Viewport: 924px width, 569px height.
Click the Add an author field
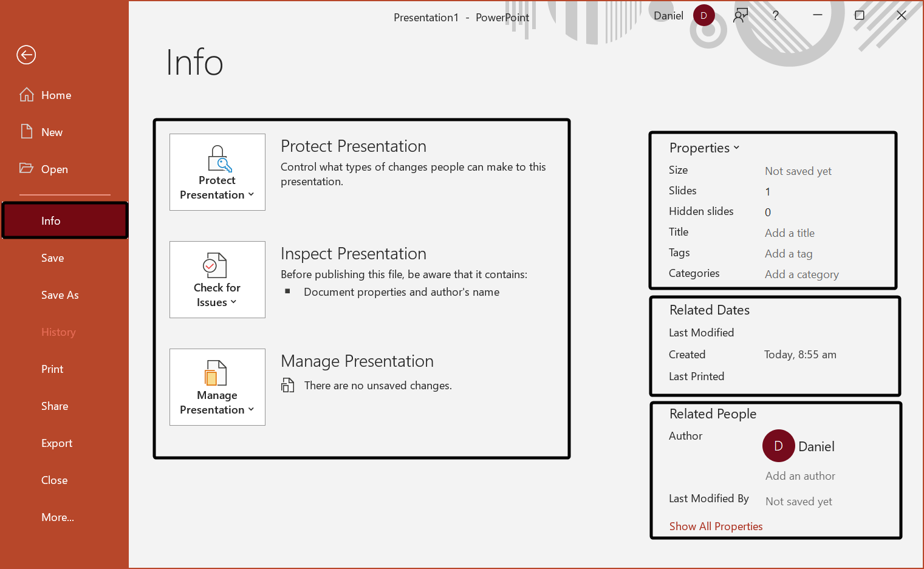[x=799, y=476]
